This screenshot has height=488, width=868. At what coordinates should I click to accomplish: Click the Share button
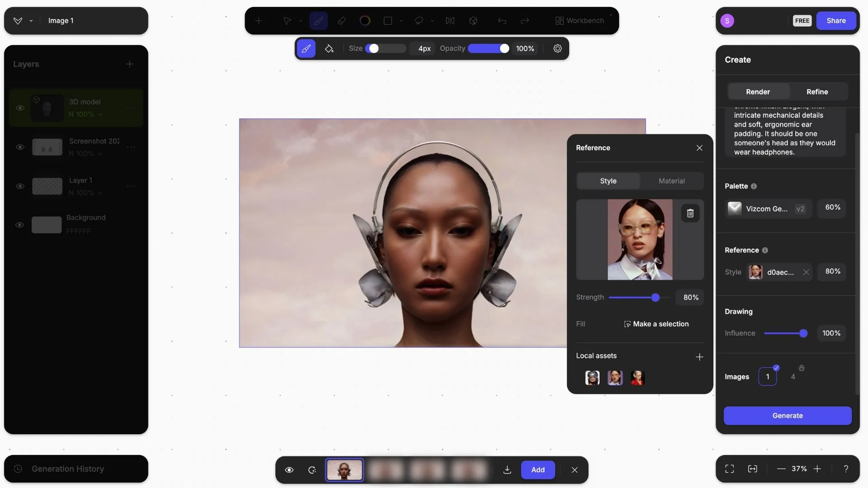[x=836, y=21]
